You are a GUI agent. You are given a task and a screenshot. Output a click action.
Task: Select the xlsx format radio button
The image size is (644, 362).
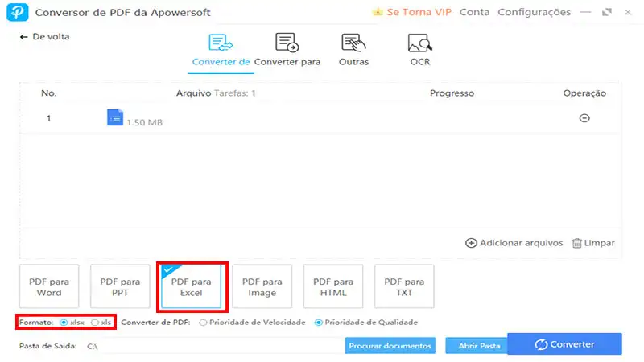pyautogui.click(x=64, y=323)
